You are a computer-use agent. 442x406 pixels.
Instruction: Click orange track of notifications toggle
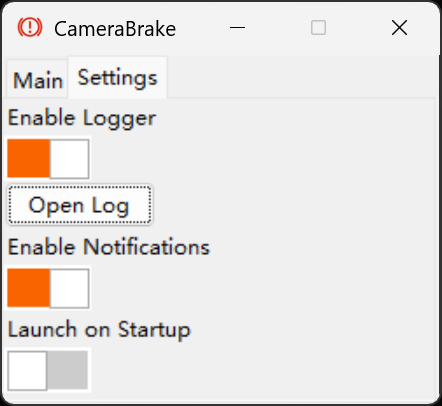point(28,288)
